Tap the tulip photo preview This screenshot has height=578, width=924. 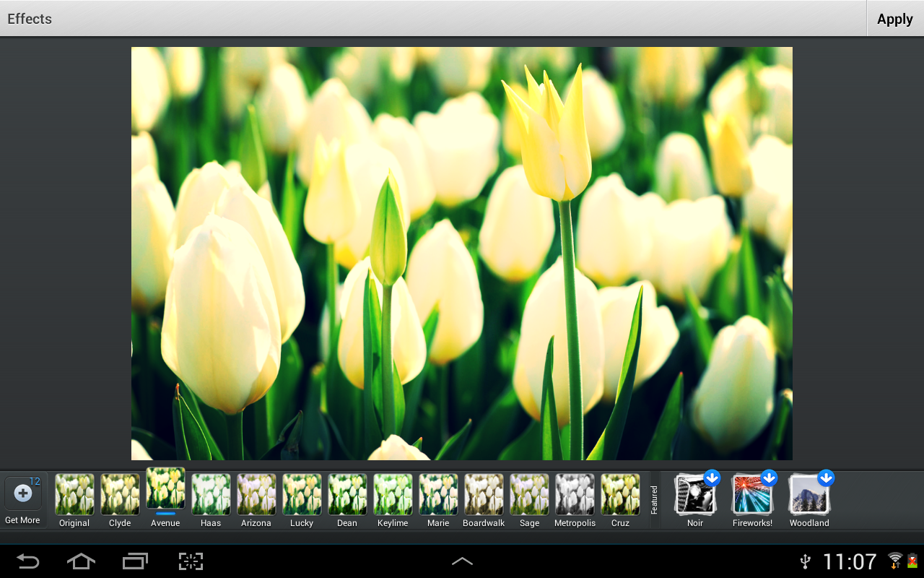point(462,254)
